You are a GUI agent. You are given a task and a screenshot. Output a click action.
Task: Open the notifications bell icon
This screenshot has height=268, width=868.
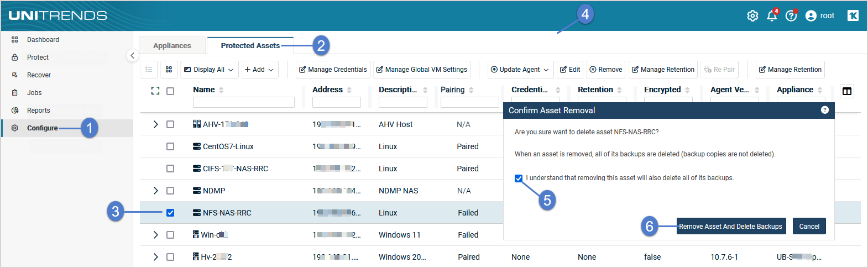pyautogui.click(x=772, y=15)
